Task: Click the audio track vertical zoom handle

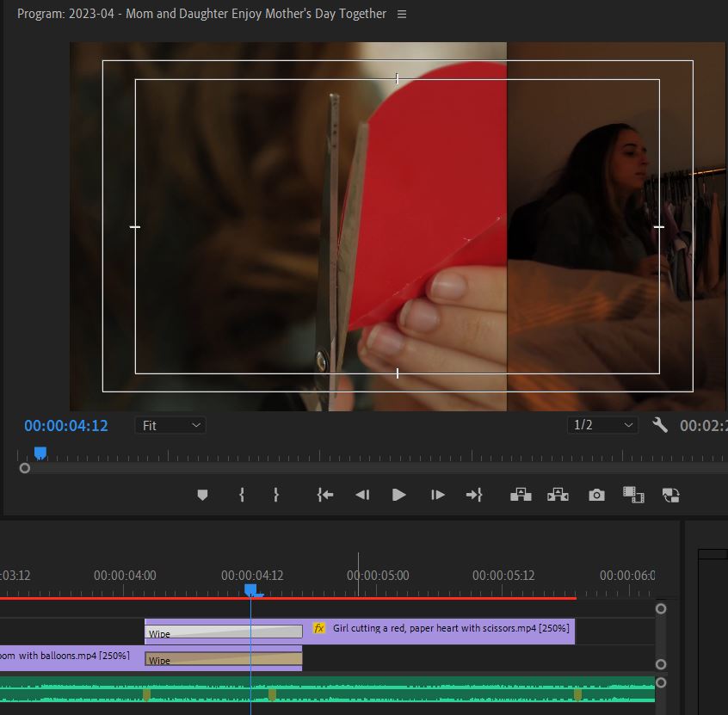Action: 661,682
